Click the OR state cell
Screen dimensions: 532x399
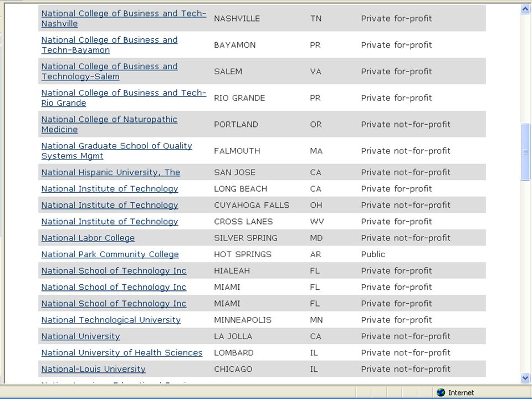coord(315,124)
